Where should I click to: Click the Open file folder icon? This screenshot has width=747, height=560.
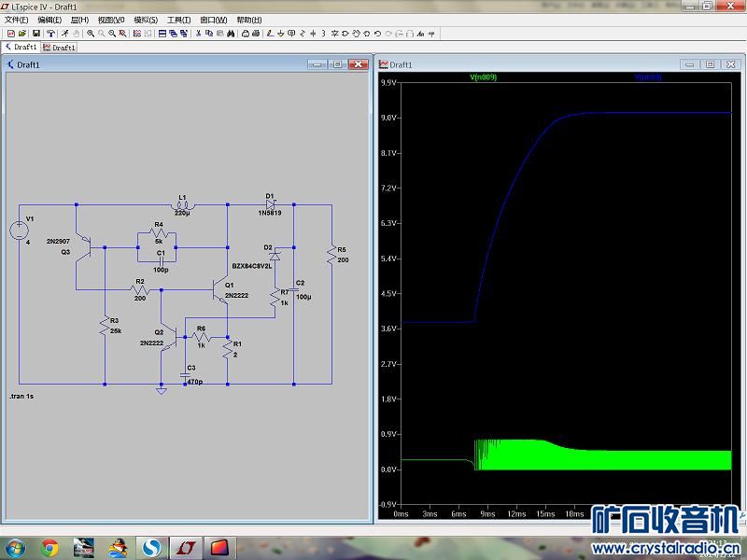click(x=23, y=34)
